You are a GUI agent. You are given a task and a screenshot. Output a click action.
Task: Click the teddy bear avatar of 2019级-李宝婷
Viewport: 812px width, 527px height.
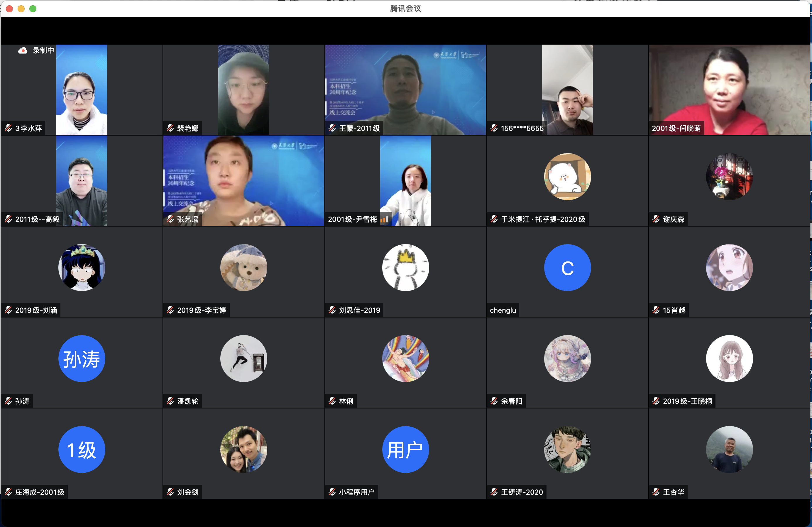(x=243, y=268)
